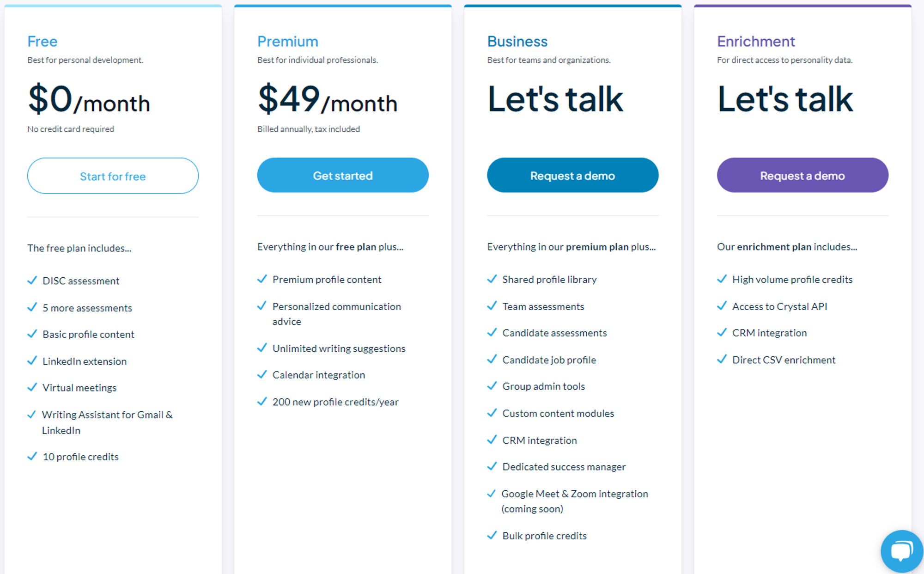Image resolution: width=924 pixels, height=574 pixels.
Task: Click Google Meet & Zoom integration item
Action: click(x=575, y=501)
